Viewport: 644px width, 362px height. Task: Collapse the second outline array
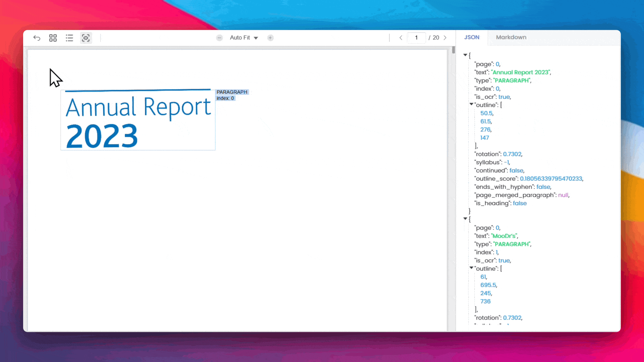[471, 268]
